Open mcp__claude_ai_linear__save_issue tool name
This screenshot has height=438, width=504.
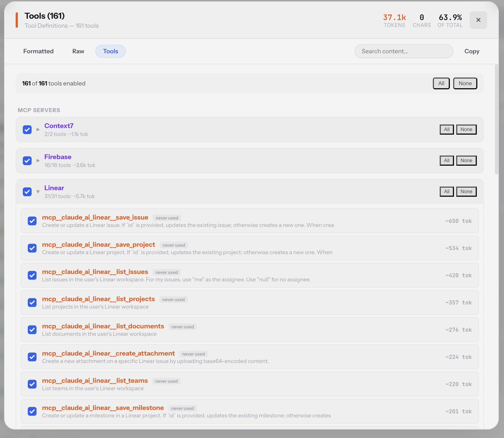pyautogui.click(x=95, y=217)
